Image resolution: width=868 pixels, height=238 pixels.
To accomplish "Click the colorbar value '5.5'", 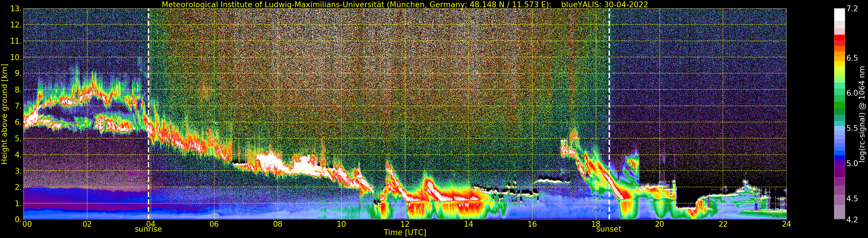I will tap(852, 128).
